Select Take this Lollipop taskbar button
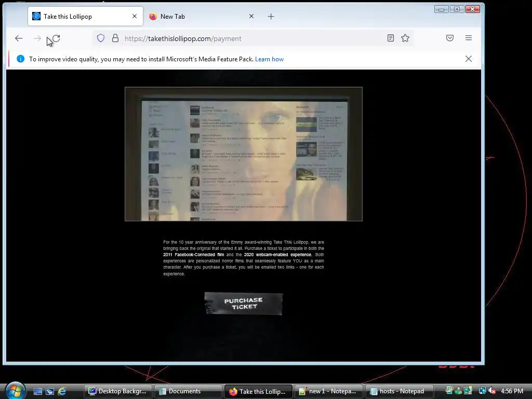This screenshot has width=532, height=399. click(x=259, y=391)
